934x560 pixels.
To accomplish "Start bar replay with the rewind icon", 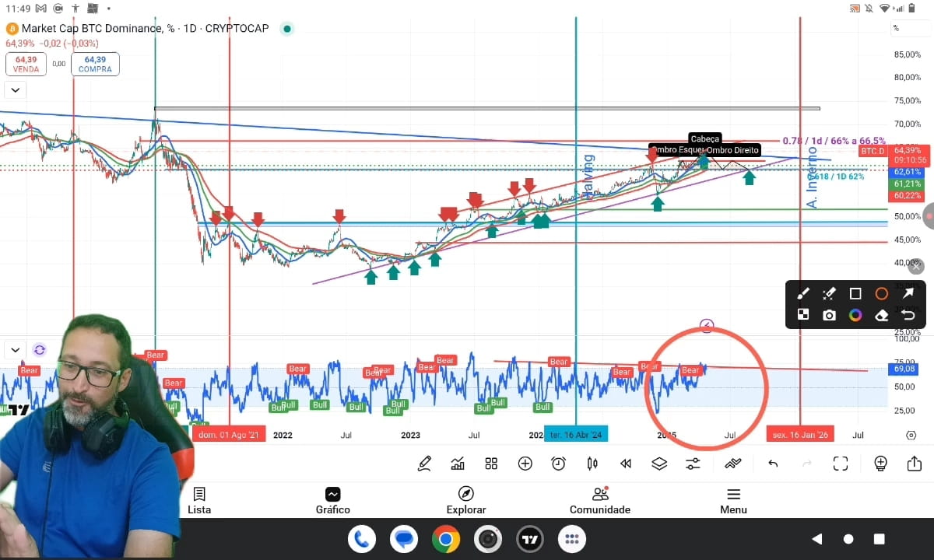I will pos(626,463).
